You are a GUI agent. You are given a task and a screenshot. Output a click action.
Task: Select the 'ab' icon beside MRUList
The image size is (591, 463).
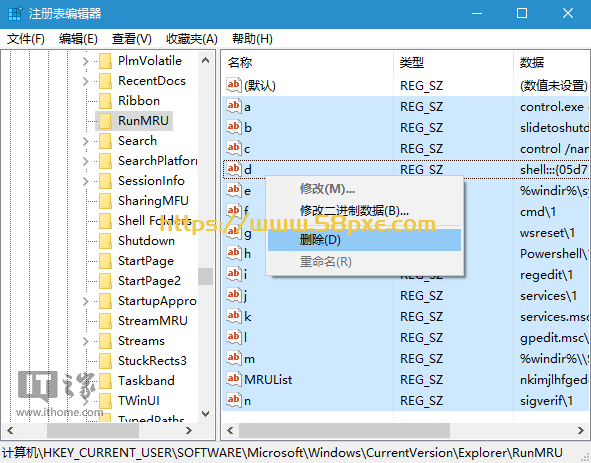pos(234,379)
